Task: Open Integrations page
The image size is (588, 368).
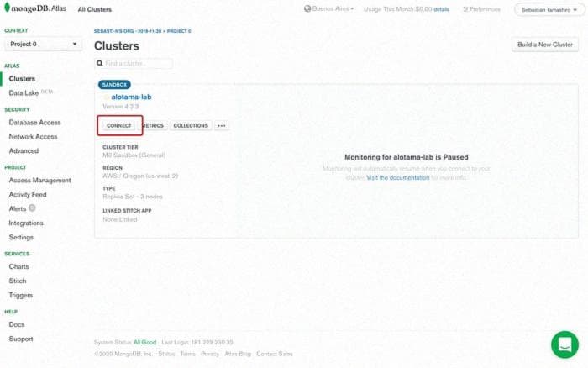Action: [x=26, y=223]
